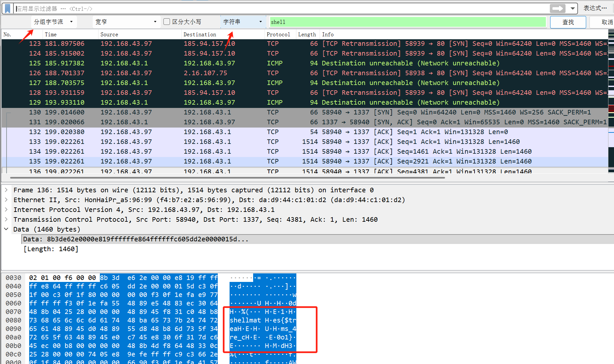Select packet 130 SYN row
614x364 pixels.
[305, 112]
